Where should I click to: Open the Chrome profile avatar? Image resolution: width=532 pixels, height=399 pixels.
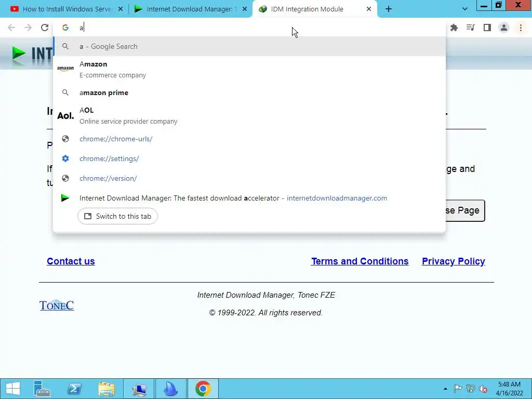504,28
